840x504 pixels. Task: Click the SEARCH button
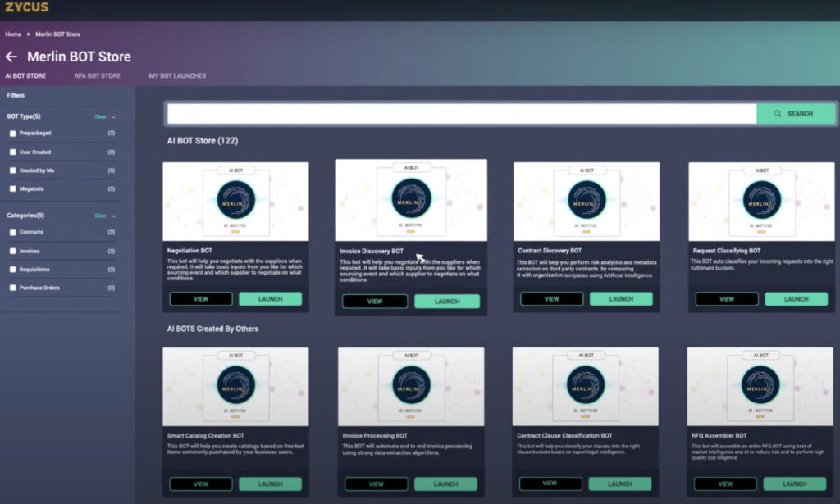pyautogui.click(x=796, y=114)
